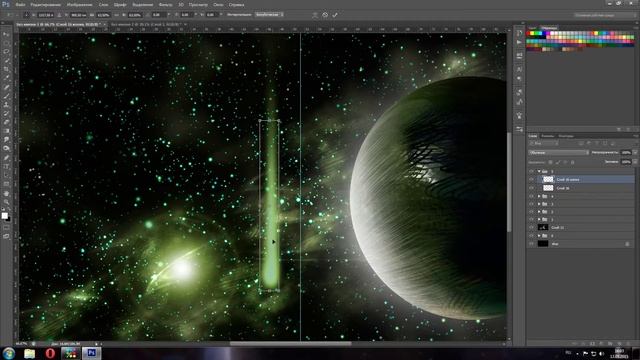Select the Hand tool
The image size is (640, 360).
(6, 193)
